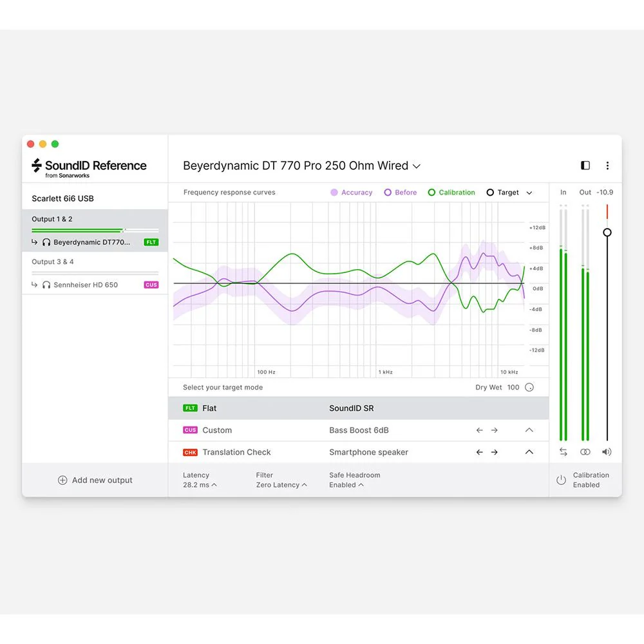This screenshot has width=644, height=644.
Task: Select the Custom target mode
Action: click(359, 430)
